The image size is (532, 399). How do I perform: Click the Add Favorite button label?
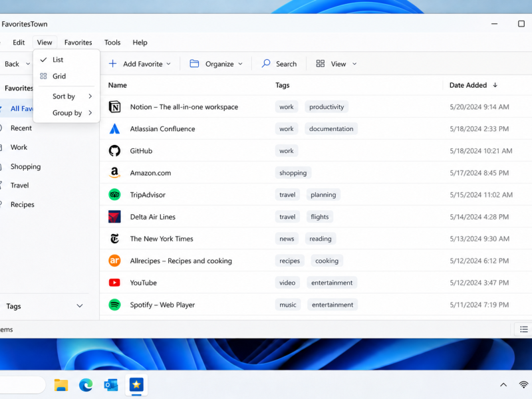(142, 64)
